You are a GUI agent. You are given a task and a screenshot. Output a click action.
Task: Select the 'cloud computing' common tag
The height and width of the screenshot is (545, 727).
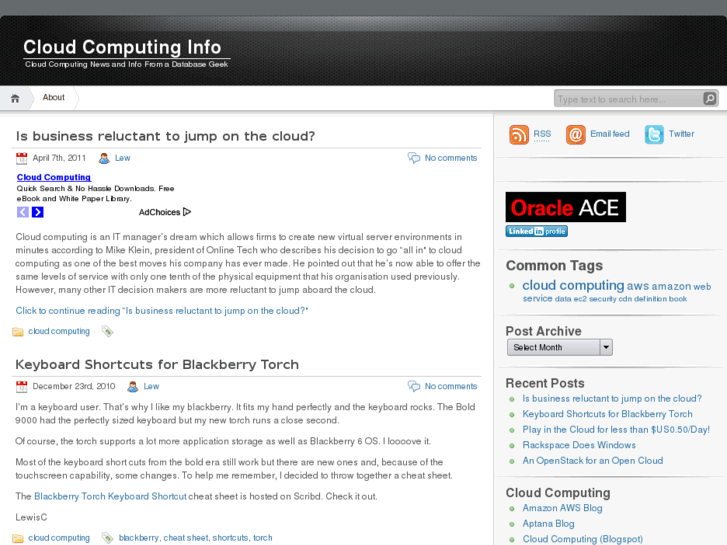(x=573, y=285)
